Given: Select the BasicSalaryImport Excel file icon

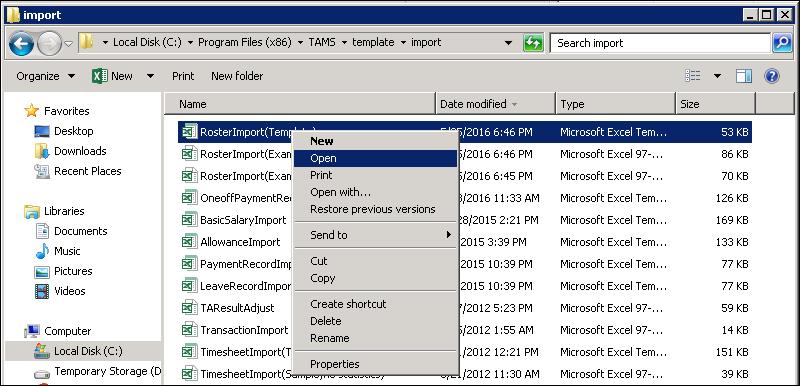Looking at the screenshot, I should pos(189,220).
